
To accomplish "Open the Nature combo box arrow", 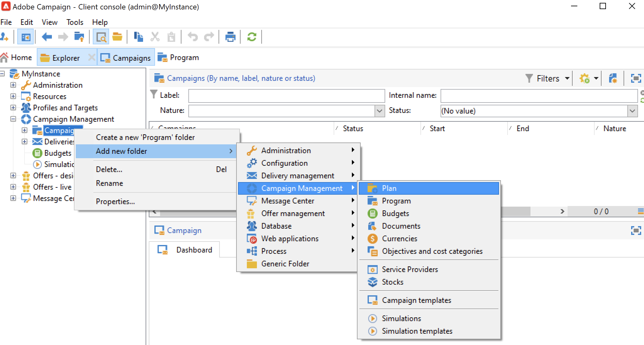I will 380,111.
